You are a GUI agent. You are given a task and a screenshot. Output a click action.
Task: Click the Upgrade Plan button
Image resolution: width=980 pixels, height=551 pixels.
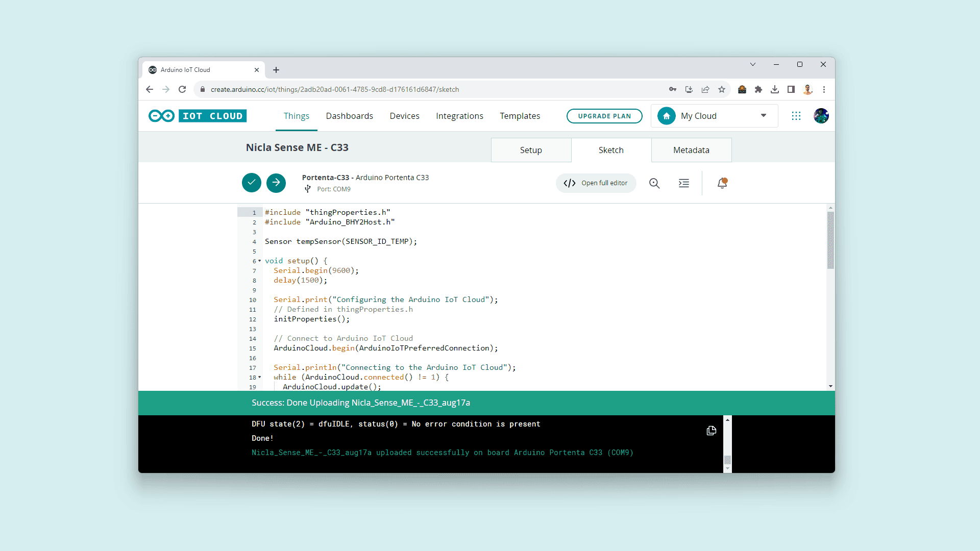(x=604, y=116)
